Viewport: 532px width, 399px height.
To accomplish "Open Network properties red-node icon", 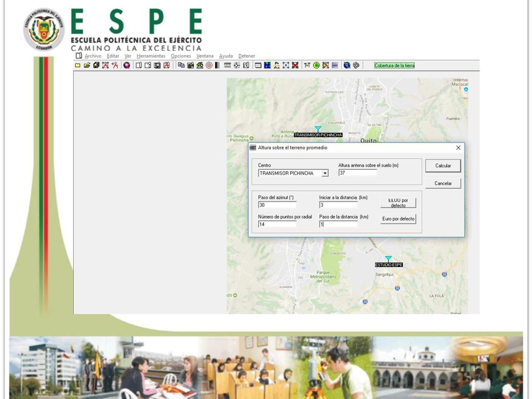I will point(105,65).
